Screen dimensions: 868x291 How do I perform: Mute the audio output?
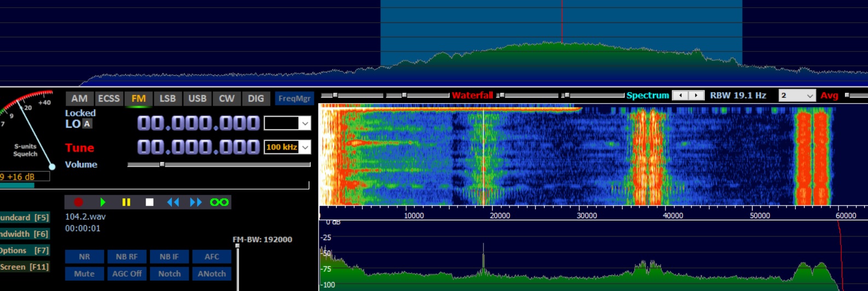[84, 273]
